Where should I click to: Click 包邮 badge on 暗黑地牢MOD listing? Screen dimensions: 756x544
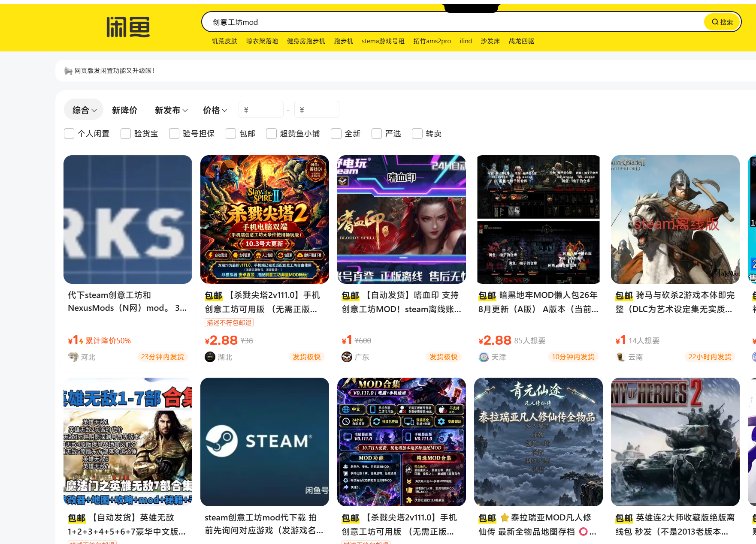(487, 295)
